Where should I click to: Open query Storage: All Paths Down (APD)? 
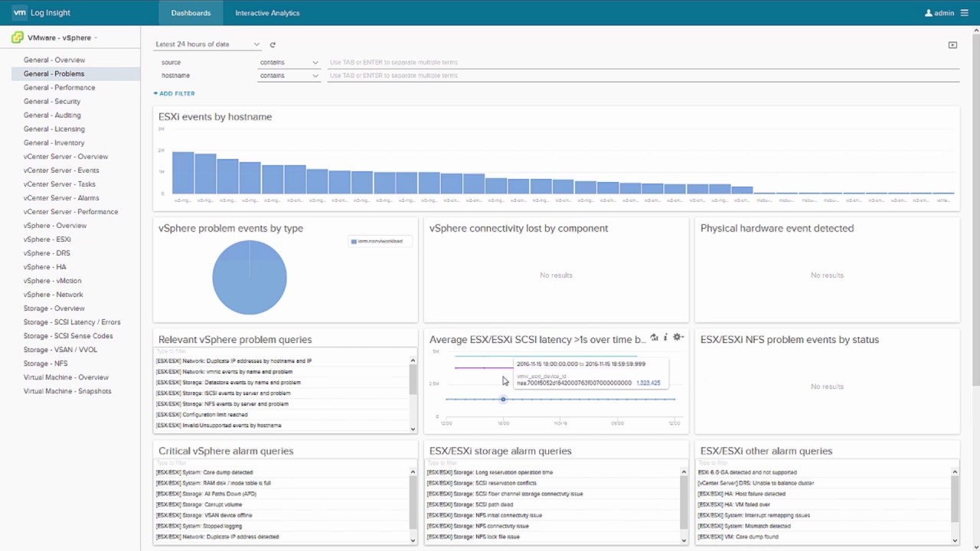click(x=206, y=494)
